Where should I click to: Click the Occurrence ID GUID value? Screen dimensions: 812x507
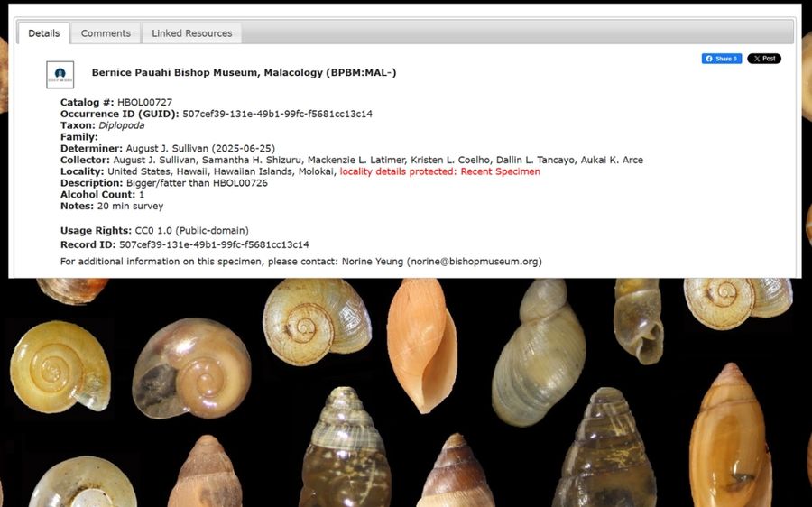pyautogui.click(x=277, y=114)
